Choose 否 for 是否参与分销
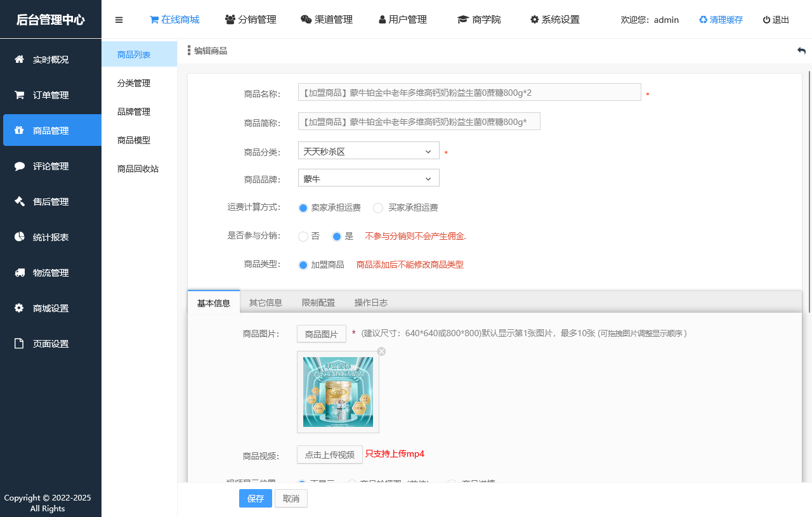 [x=303, y=237]
